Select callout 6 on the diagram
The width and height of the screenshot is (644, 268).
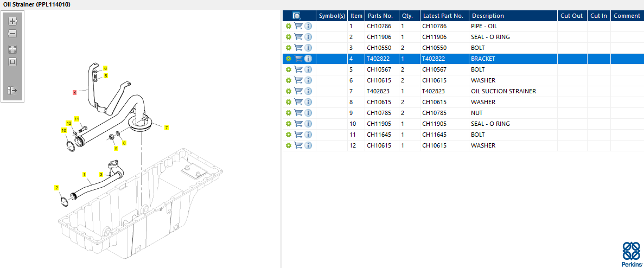click(x=105, y=68)
